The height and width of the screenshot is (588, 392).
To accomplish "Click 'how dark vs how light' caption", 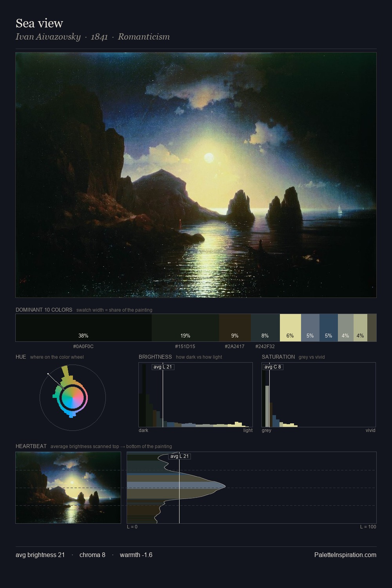I will 199,357.
